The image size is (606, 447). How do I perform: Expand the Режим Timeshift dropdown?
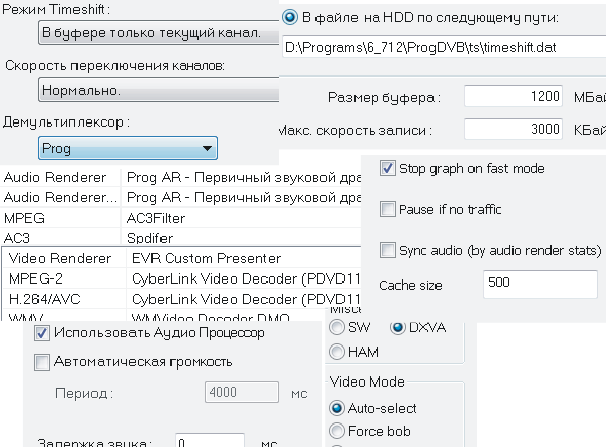click(155, 33)
